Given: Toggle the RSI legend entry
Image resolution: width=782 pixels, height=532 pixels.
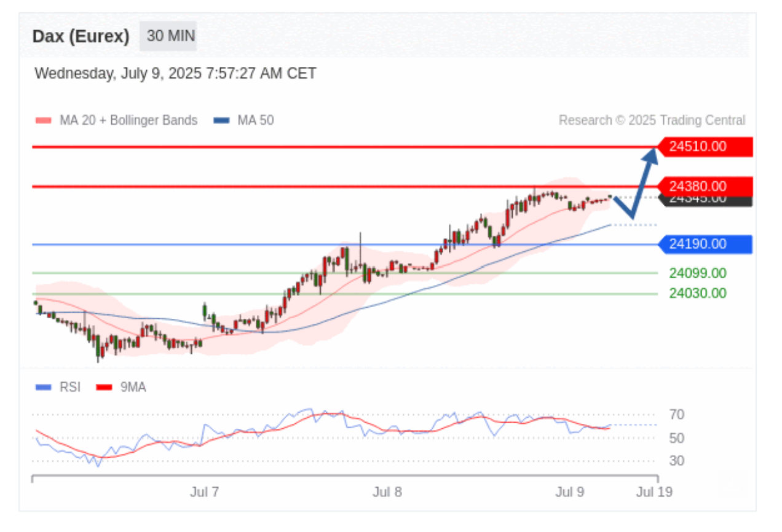Looking at the screenshot, I should click(58, 388).
